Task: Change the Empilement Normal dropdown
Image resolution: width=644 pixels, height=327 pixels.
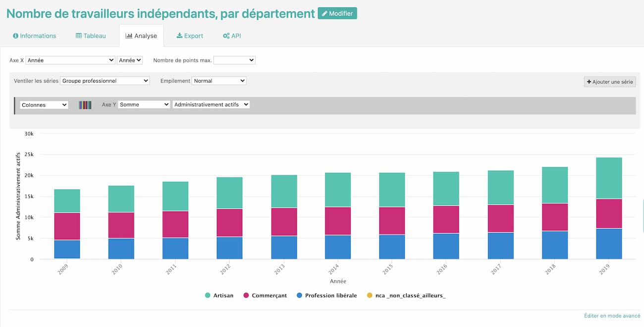Action: click(x=218, y=81)
